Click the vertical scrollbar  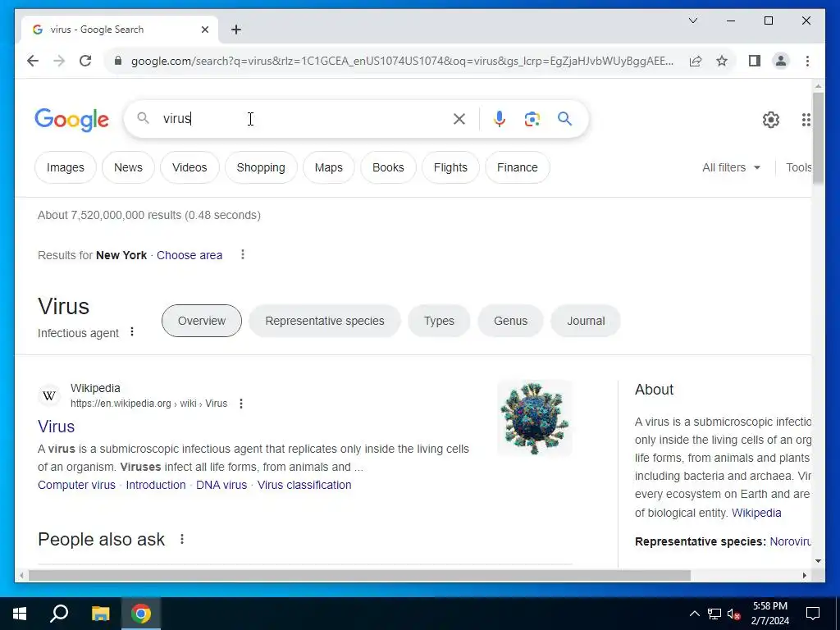[818, 139]
